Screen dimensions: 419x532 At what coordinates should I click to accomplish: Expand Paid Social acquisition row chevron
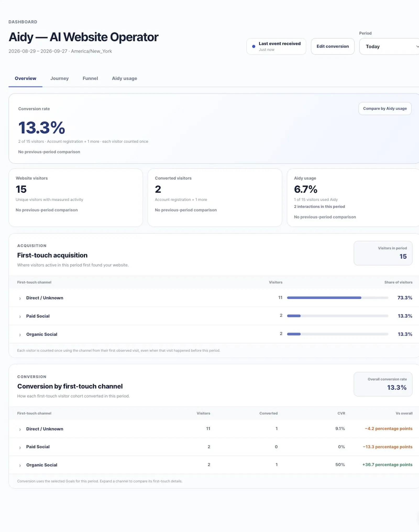click(x=20, y=317)
